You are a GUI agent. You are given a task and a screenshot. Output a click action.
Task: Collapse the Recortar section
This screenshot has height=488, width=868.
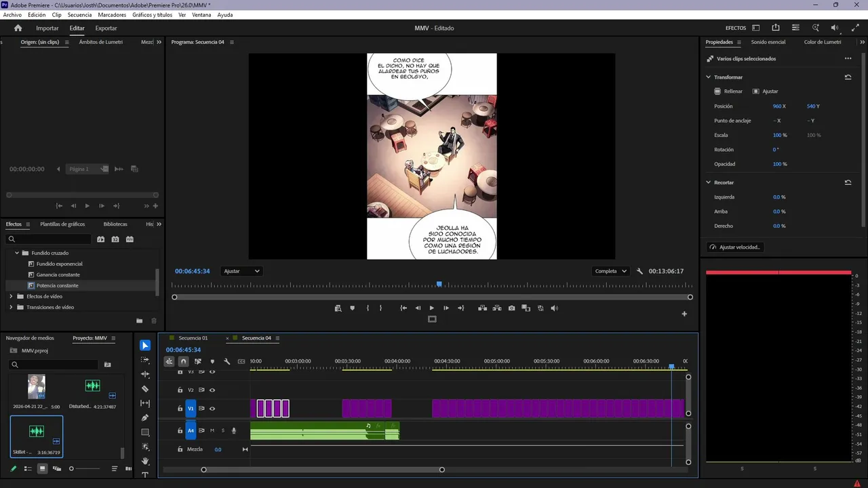709,182
